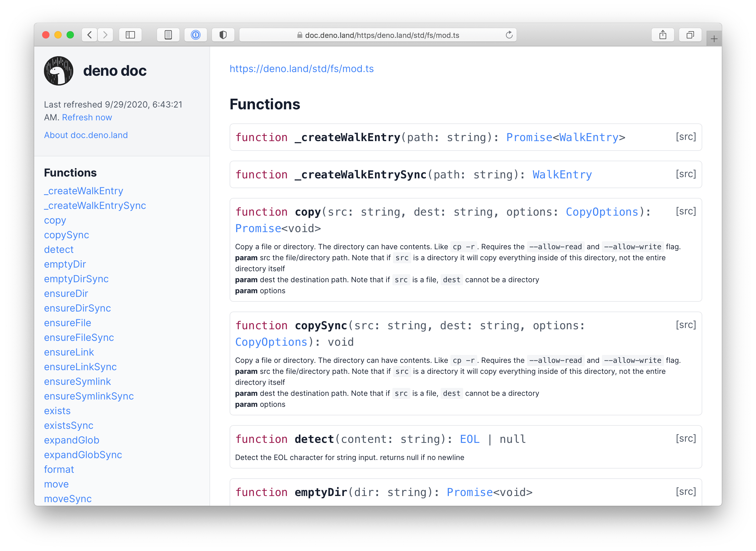Jump to existsSync in sidebar

(x=69, y=425)
